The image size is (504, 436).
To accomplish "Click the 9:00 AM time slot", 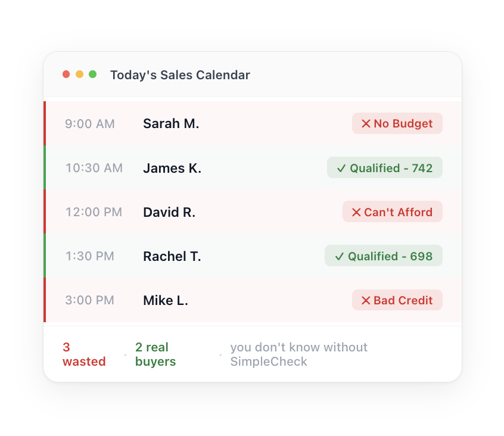I will pyautogui.click(x=90, y=124).
